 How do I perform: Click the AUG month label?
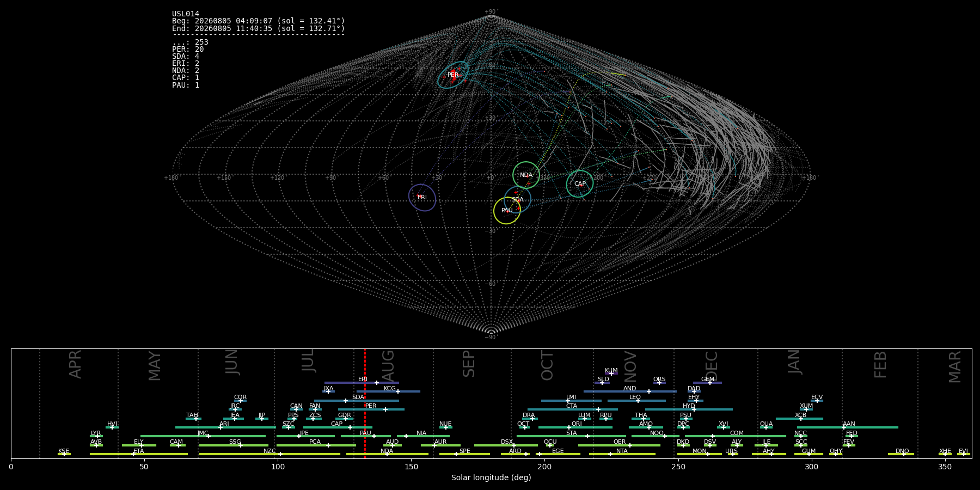[388, 365]
